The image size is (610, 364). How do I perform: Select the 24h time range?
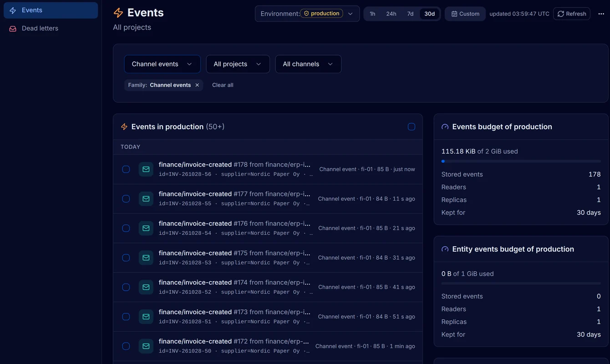(x=391, y=14)
